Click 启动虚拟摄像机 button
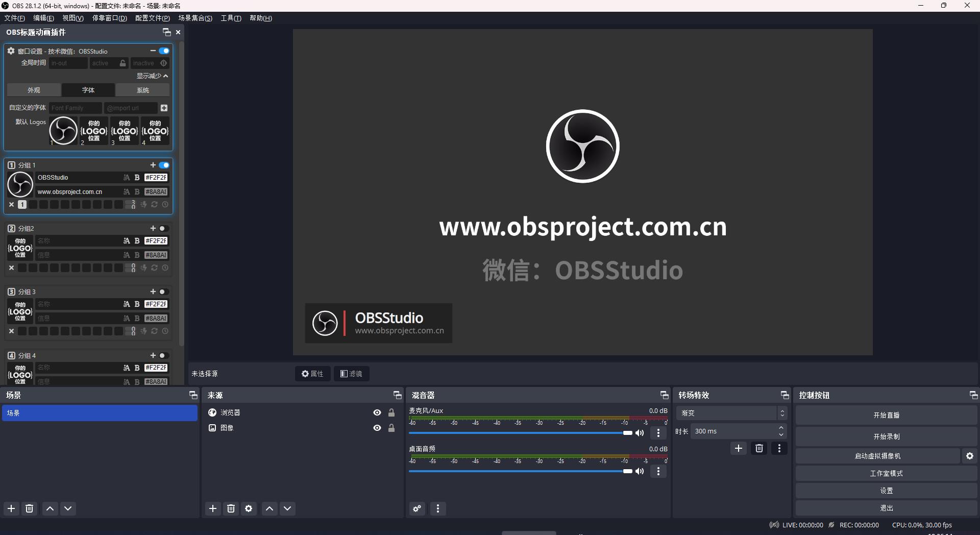Viewport: 980px width, 535px height. click(878, 456)
